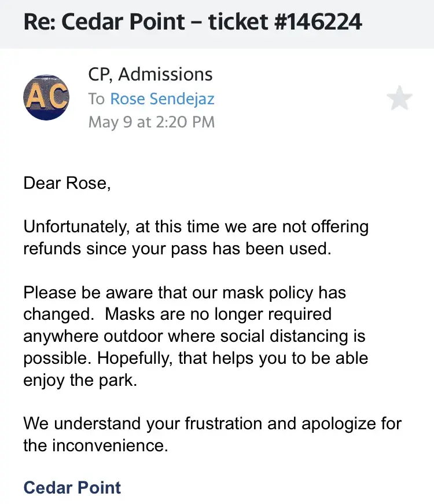Click the "Dear Rose," greeting
Image resolution: width=434 pixels, height=504 pixels.
coord(66,184)
